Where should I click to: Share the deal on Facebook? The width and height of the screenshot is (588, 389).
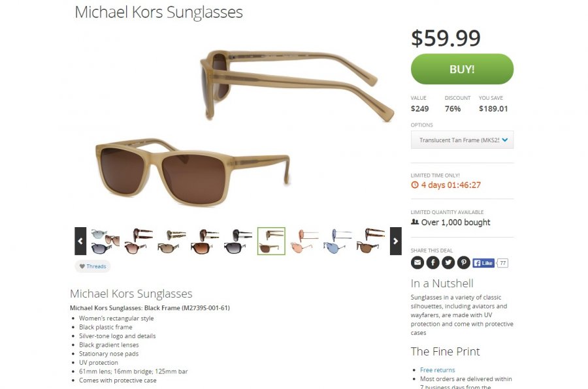tap(433, 262)
